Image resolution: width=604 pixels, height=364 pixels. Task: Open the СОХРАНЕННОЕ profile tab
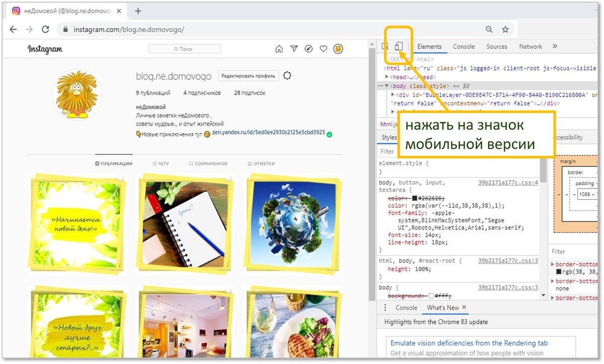[x=208, y=163]
